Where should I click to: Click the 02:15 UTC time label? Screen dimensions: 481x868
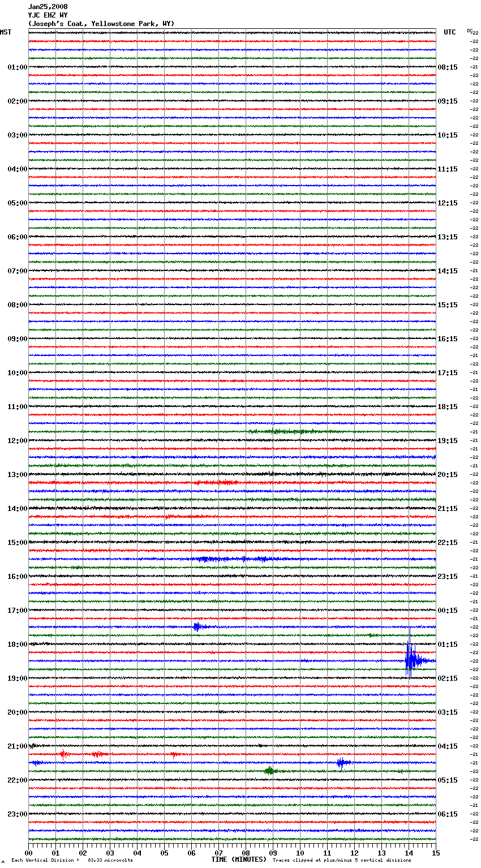[x=448, y=678]
